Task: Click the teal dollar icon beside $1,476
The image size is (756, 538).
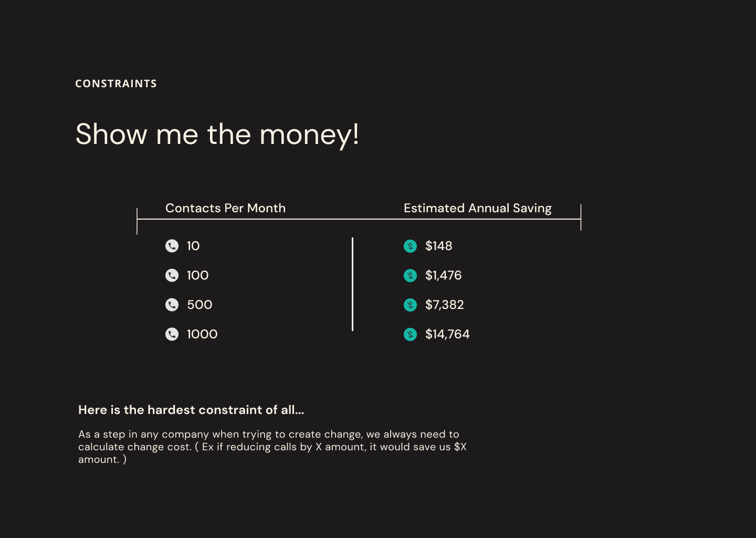Action: (x=410, y=275)
